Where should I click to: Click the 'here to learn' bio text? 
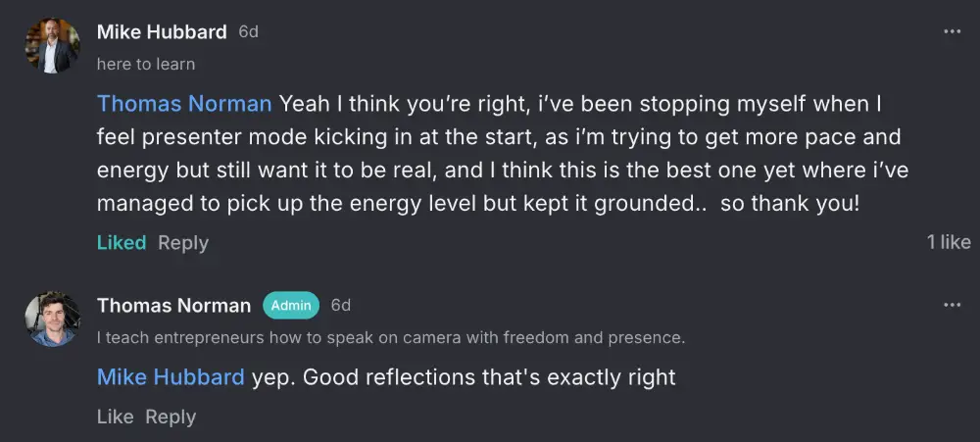tap(146, 64)
